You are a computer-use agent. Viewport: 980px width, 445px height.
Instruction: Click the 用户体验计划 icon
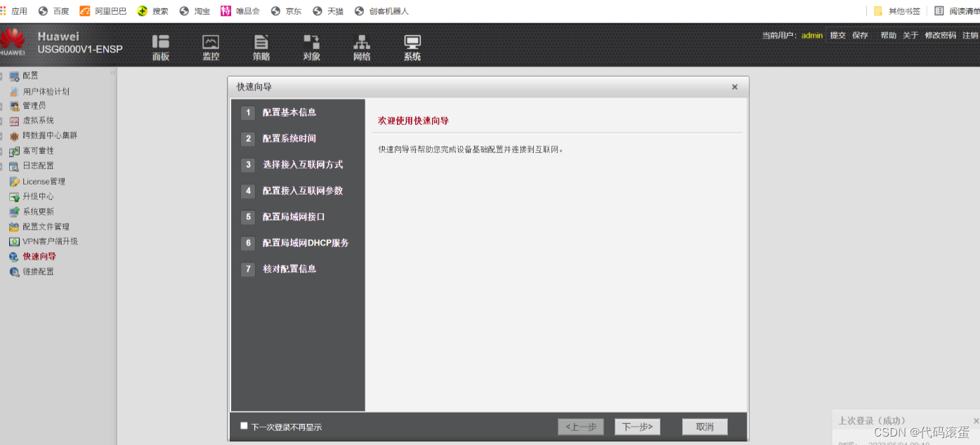tap(15, 91)
